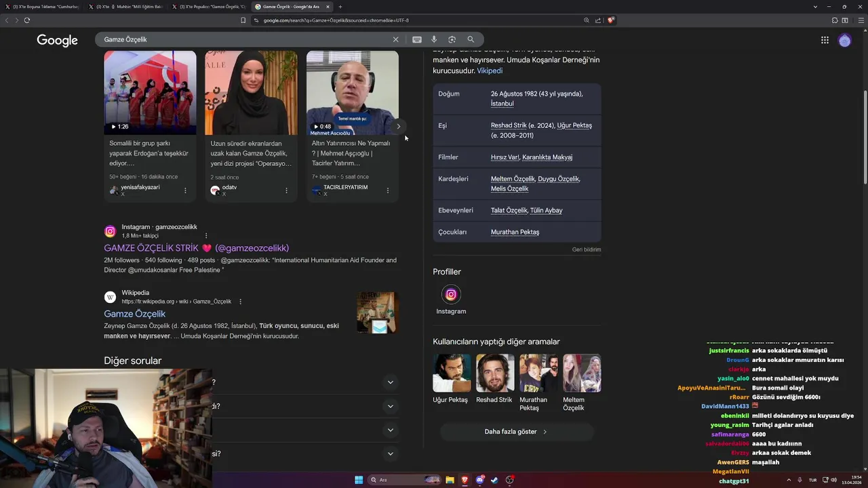This screenshot has height=488, width=868.
Task: Open Windows Start menu
Action: coord(359,480)
